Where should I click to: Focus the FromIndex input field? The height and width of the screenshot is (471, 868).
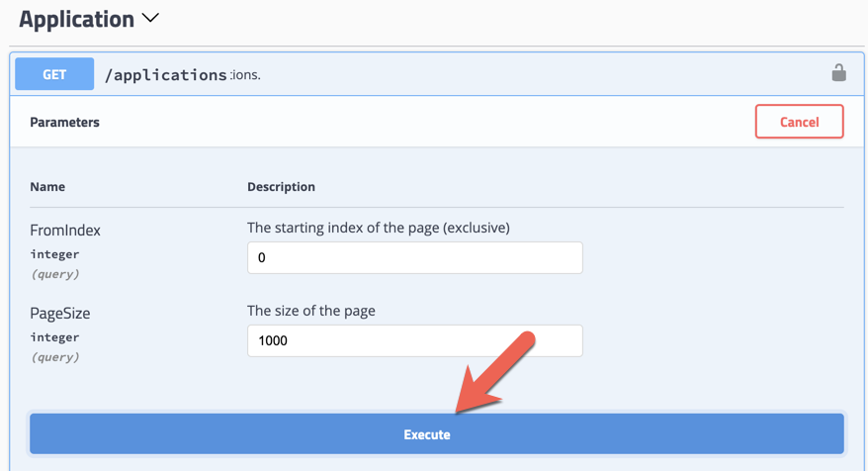point(414,258)
